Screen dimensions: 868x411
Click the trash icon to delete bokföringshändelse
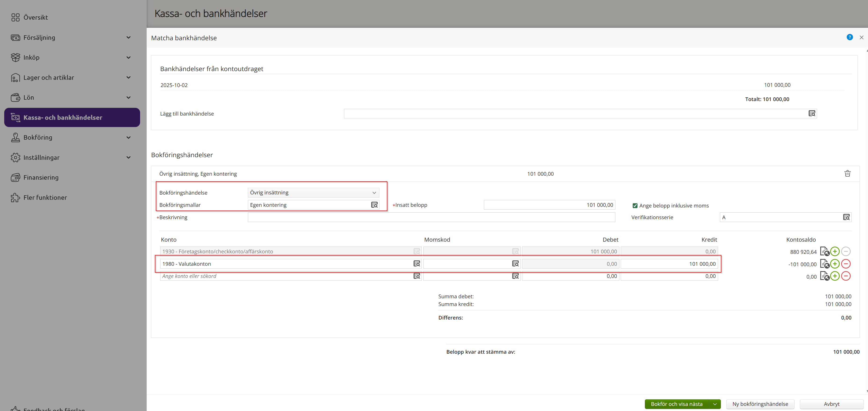[x=847, y=174]
